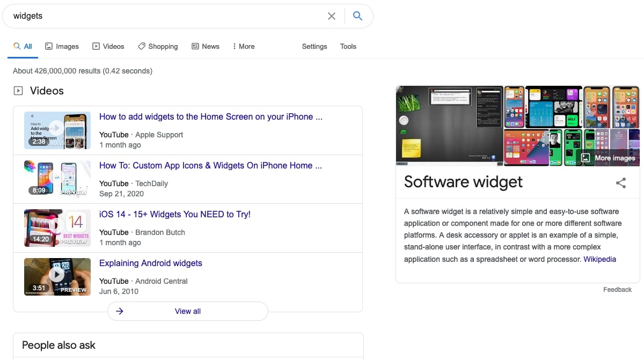Click the image icon on More images
The width and height of the screenshot is (644, 360).
pyautogui.click(x=586, y=158)
